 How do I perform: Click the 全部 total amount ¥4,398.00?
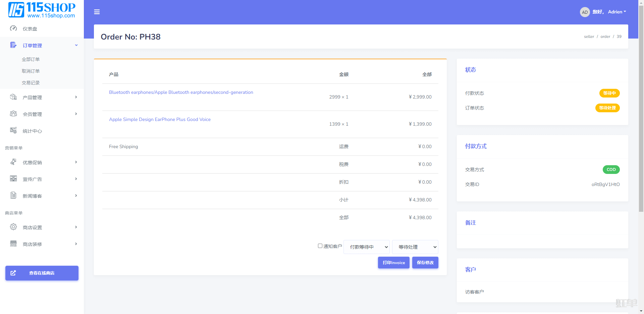tap(420, 217)
